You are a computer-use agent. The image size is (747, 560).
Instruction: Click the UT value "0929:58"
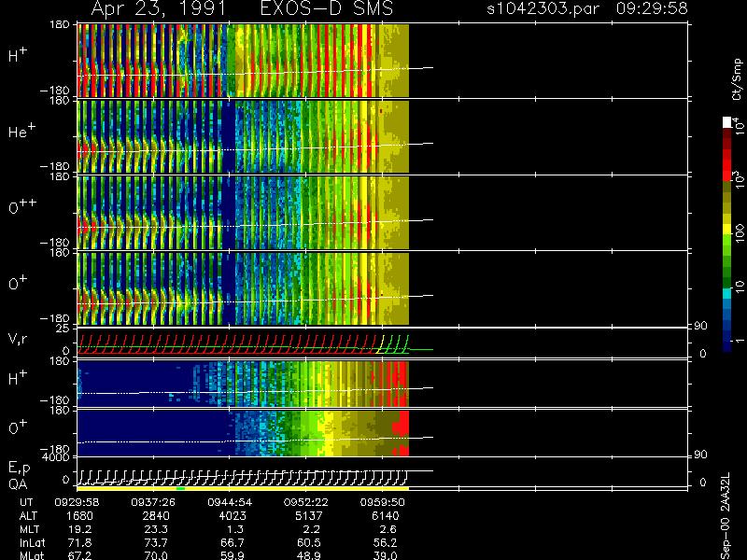(77, 502)
